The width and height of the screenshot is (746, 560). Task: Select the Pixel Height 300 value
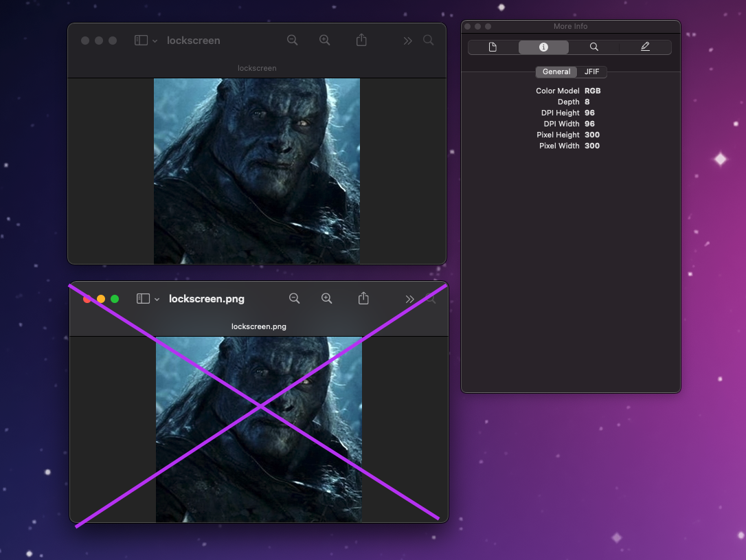click(592, 135)
